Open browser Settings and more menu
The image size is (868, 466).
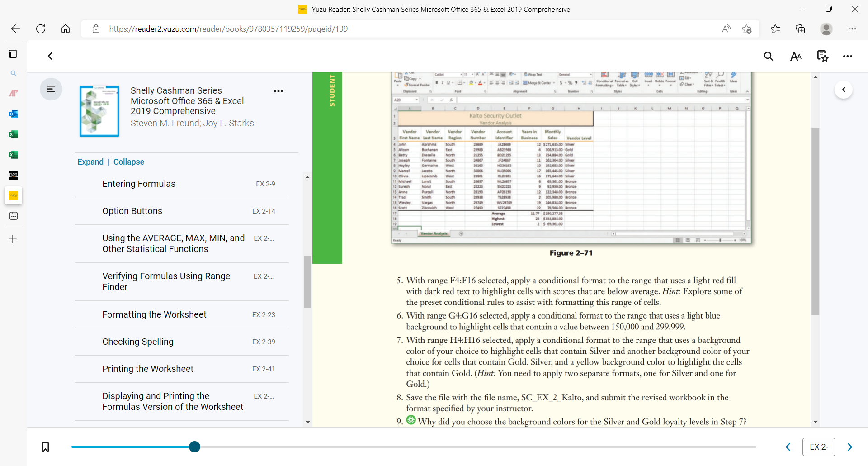coord(852,29)
